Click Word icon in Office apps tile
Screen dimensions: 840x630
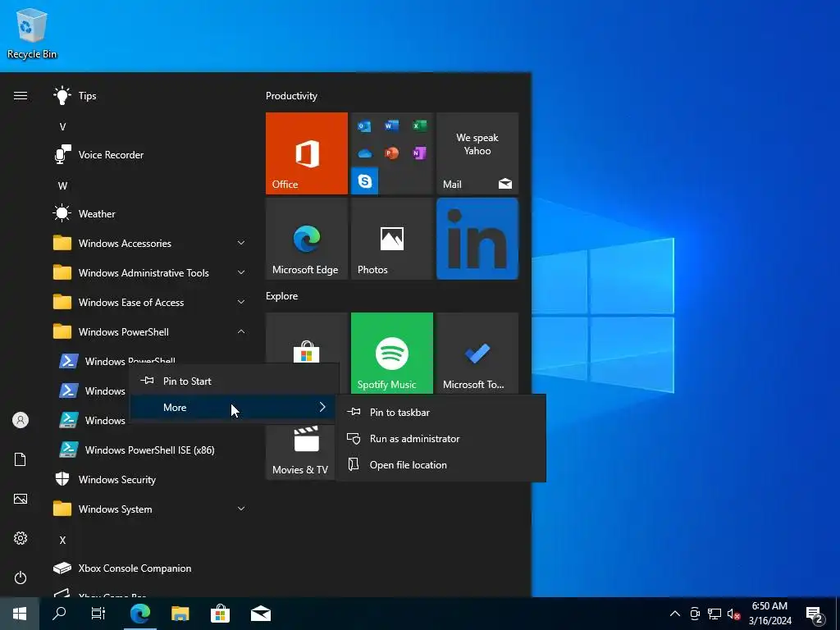coord(391,126)
